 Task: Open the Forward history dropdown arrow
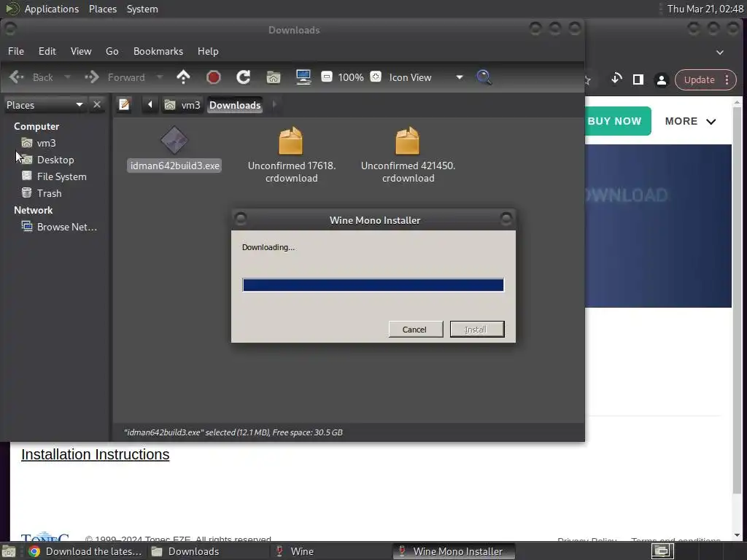click(x=160, y=77)
